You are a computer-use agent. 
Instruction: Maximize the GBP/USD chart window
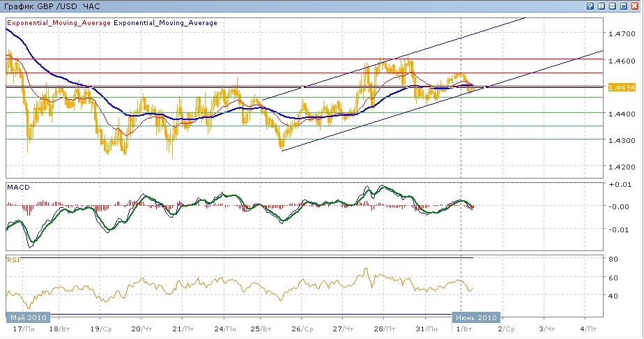624,6
